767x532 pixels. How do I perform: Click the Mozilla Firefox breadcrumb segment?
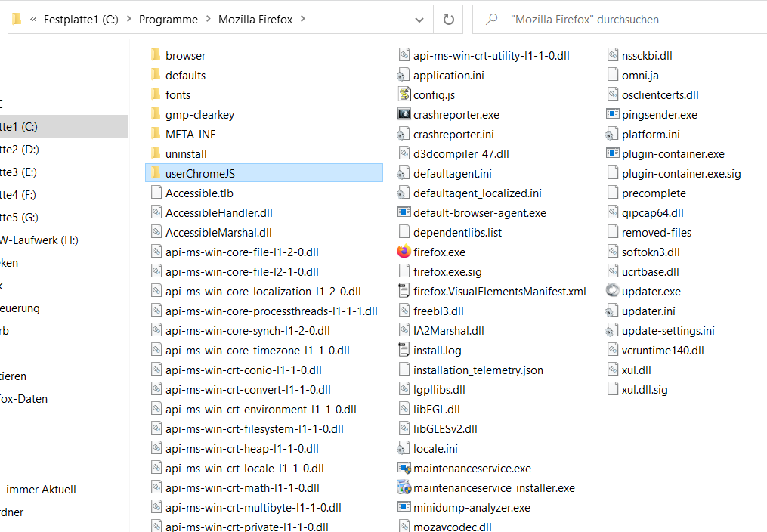coord(255,19)
